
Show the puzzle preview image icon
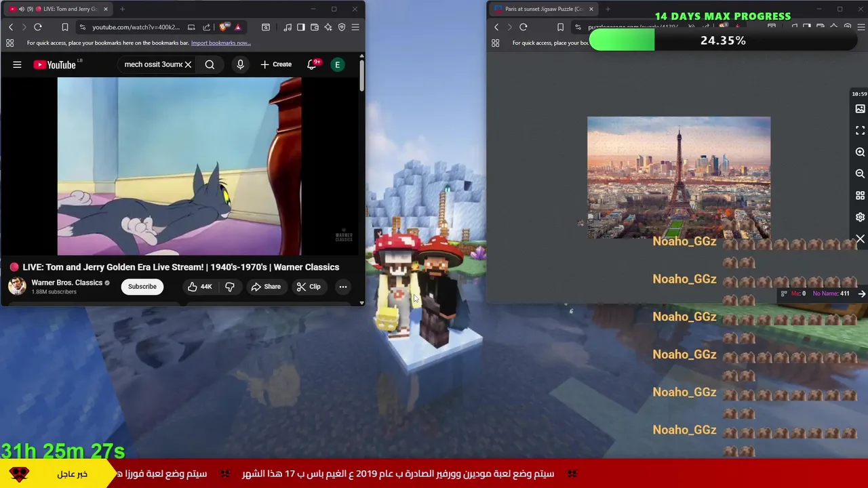coord(860,108)
